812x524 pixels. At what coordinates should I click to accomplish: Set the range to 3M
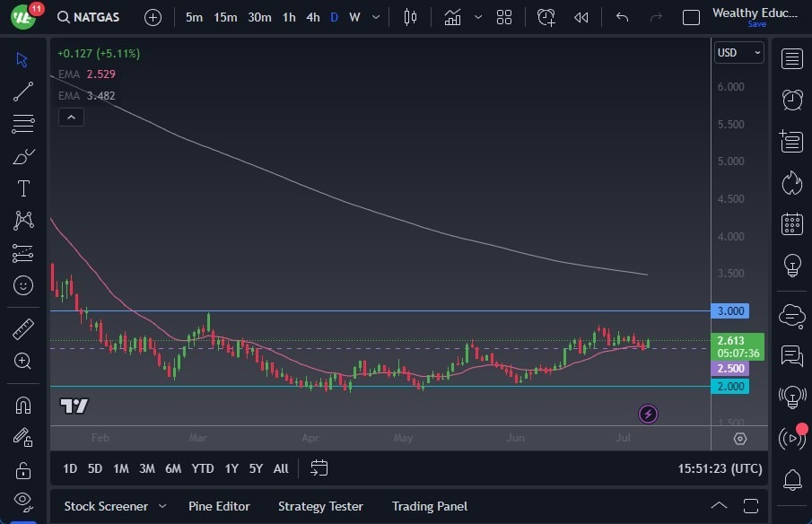(x=147, y=468)
